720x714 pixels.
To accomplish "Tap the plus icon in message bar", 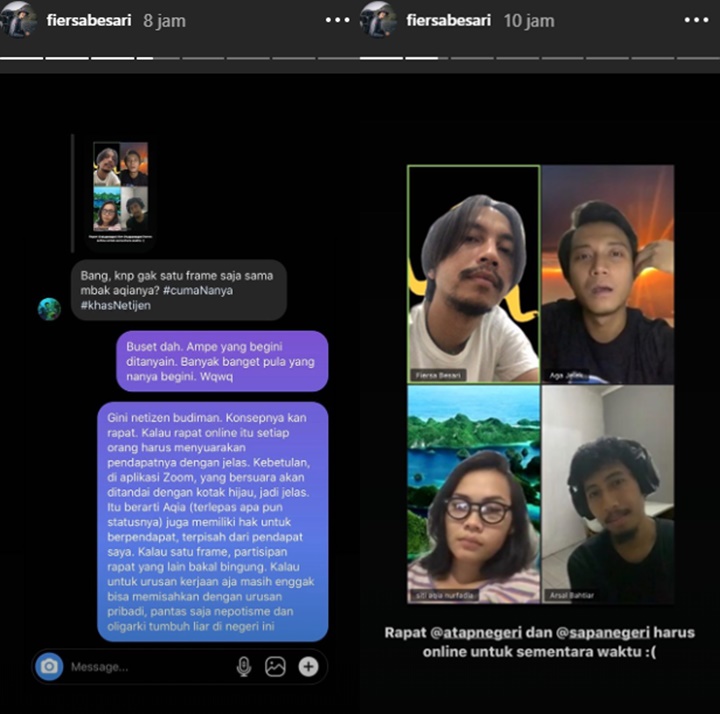I will tap(309, 667).
